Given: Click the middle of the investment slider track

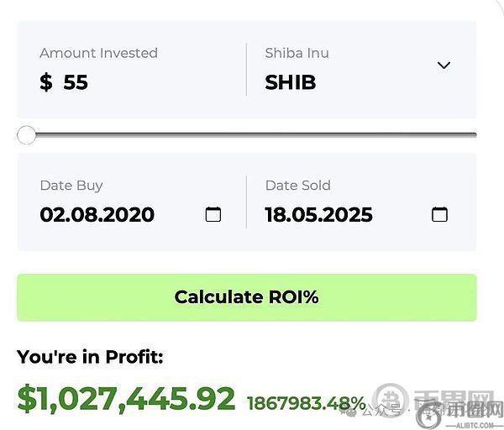Looking at the screenshot, I should [252, 134].
